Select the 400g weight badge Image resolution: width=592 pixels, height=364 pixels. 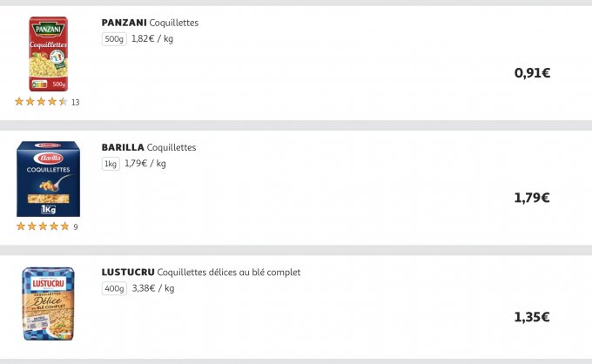click(114, 289)
